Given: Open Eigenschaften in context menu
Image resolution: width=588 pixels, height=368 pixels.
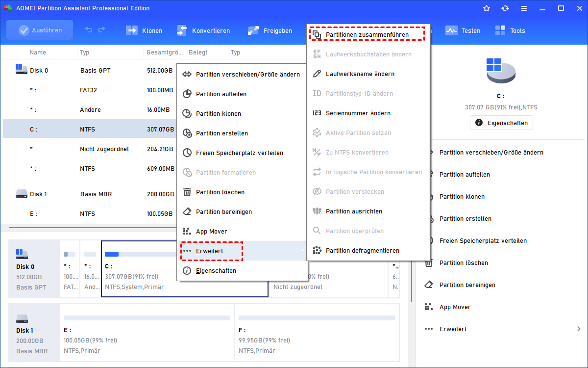Looking at the screenshot, I should tap(242, 270).
